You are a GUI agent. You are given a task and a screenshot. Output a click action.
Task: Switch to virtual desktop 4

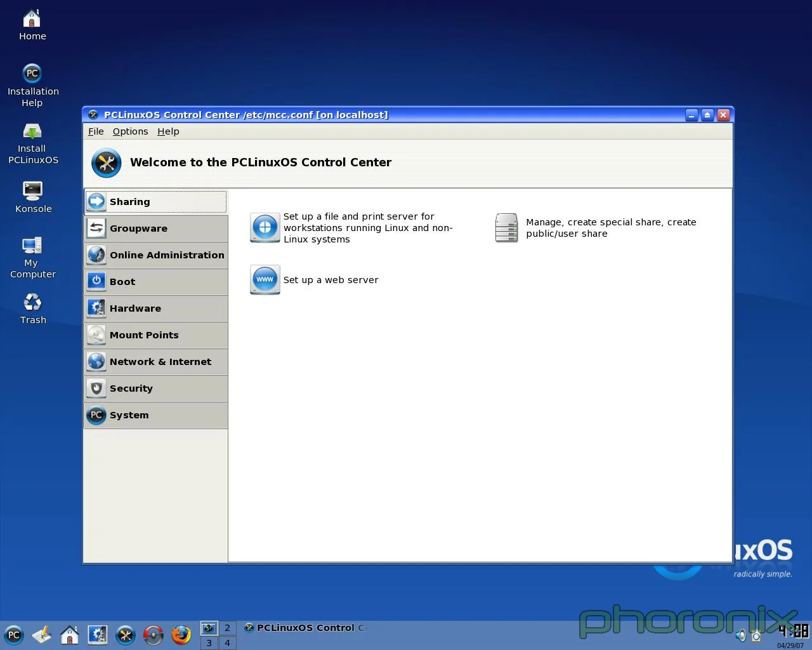tap(227, 643)
